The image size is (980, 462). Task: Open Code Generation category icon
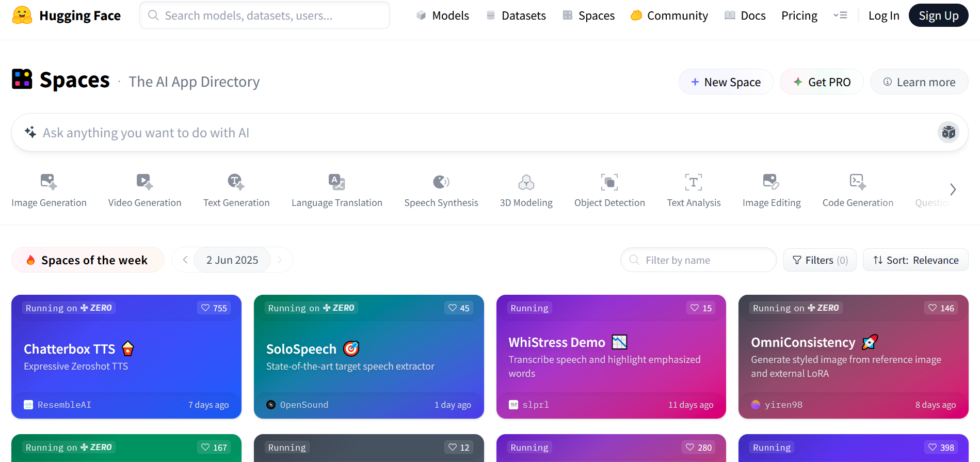coord(858,182)
